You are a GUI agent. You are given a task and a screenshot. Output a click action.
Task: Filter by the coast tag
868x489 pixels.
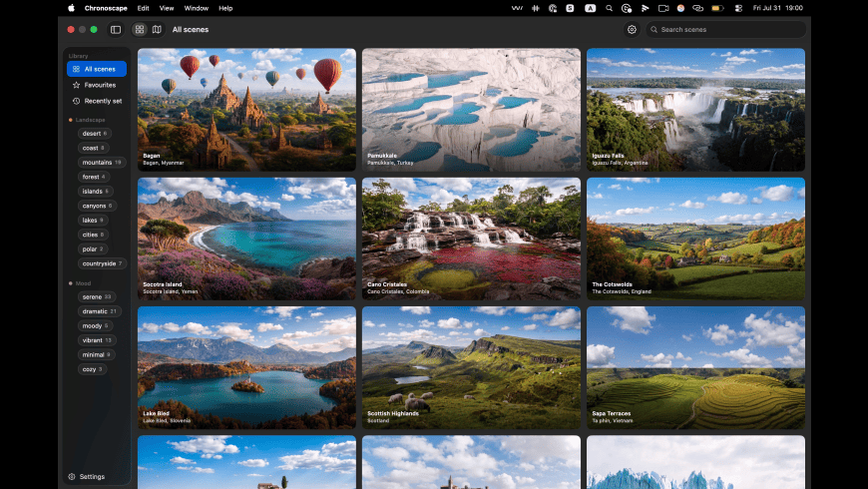94,148
